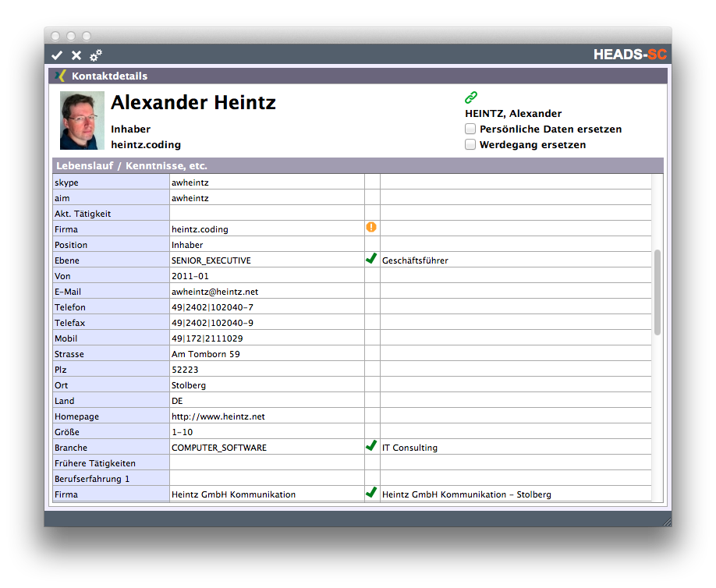Click the Xing logo next to Kontaktdetails
This screenshot has width=716, height=588.
coord(60,76)
